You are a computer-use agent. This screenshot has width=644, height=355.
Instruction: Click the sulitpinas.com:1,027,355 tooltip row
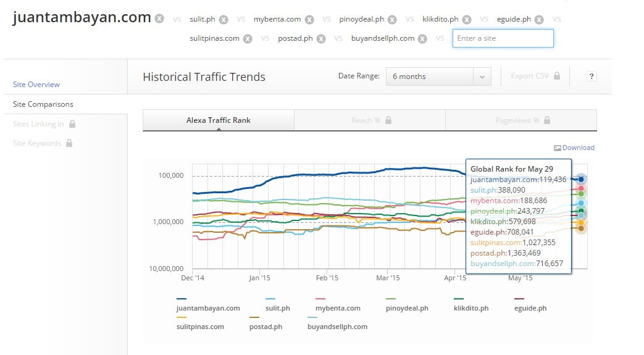pyautogui.click(x=513, y=243)
